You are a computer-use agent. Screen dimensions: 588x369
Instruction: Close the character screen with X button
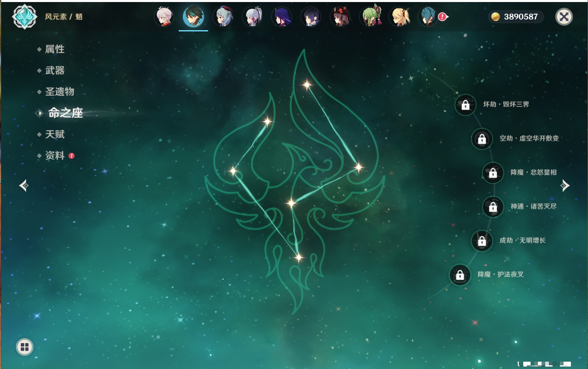pyautogui.click(x=564, y=17)
